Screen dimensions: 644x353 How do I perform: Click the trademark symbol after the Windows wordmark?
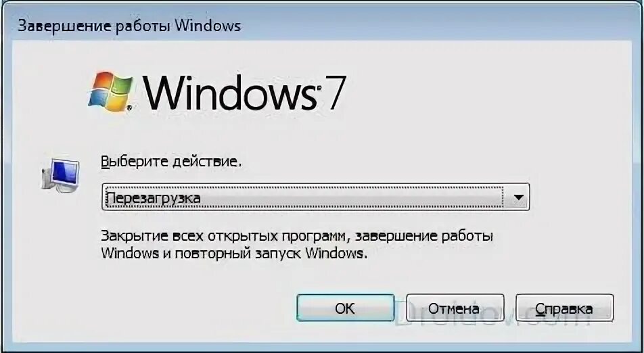[x=317, y=87]
